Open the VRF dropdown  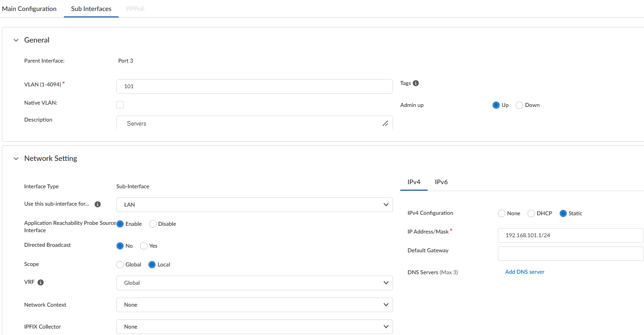tap(254, 283)
